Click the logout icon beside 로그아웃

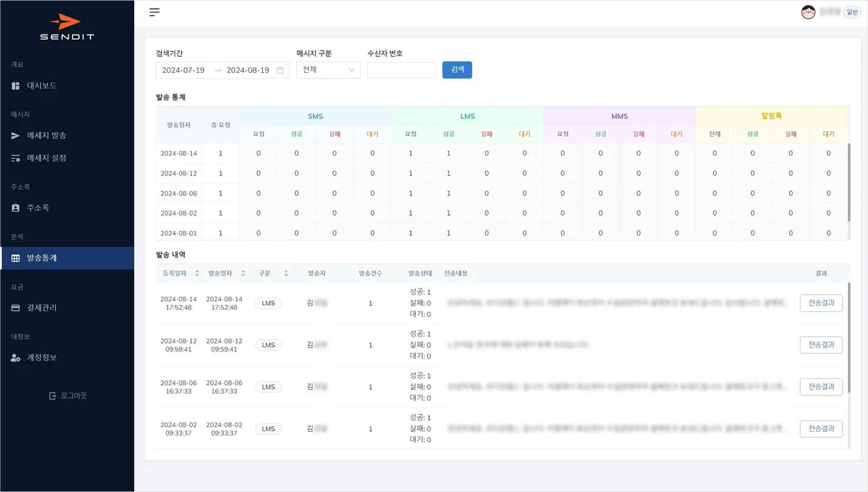[52, 395]
